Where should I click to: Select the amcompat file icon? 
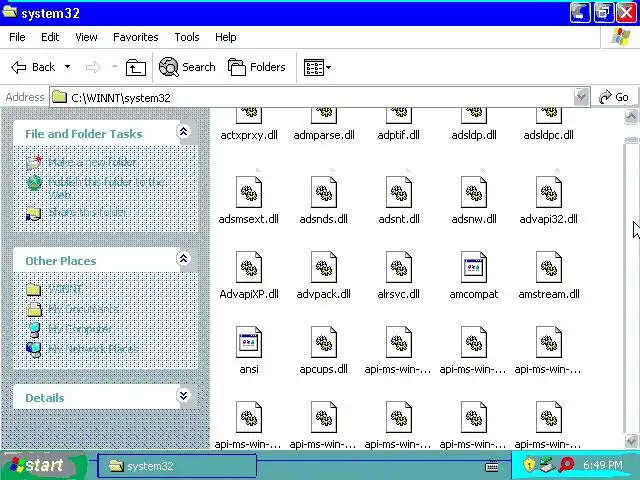[474, 267]
